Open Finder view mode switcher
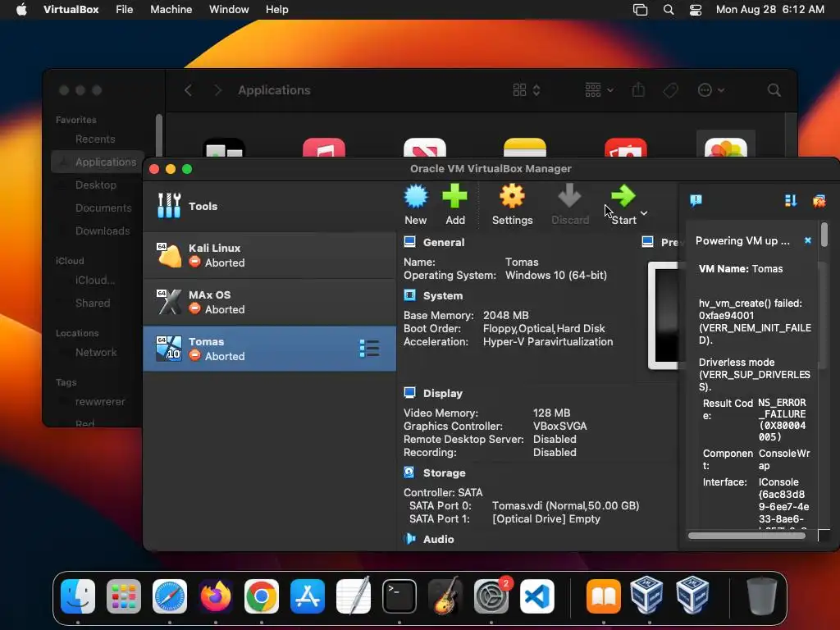This screenshot has width=840, height=630. click(527, 90)
